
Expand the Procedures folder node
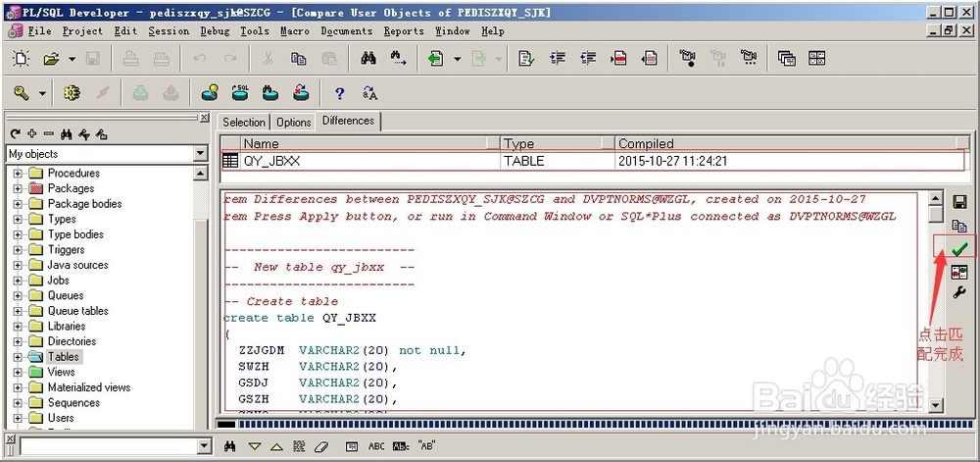click(18, 174)
